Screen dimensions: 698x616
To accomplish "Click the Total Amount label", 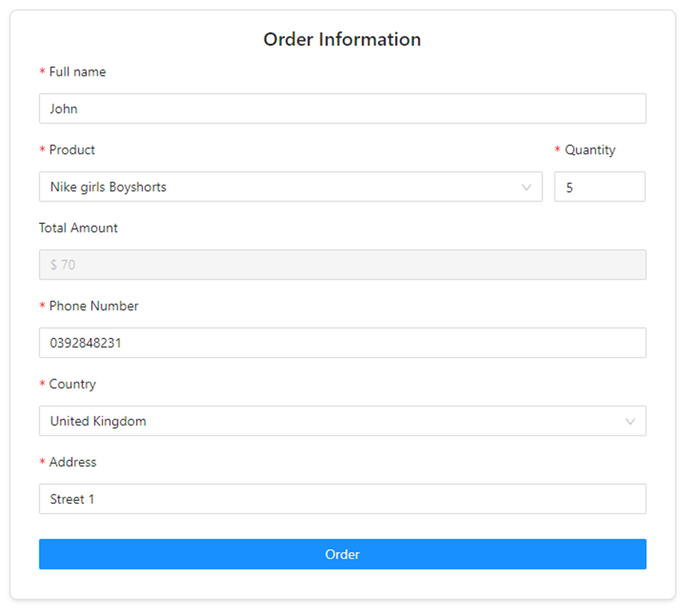I will (78, 228).
